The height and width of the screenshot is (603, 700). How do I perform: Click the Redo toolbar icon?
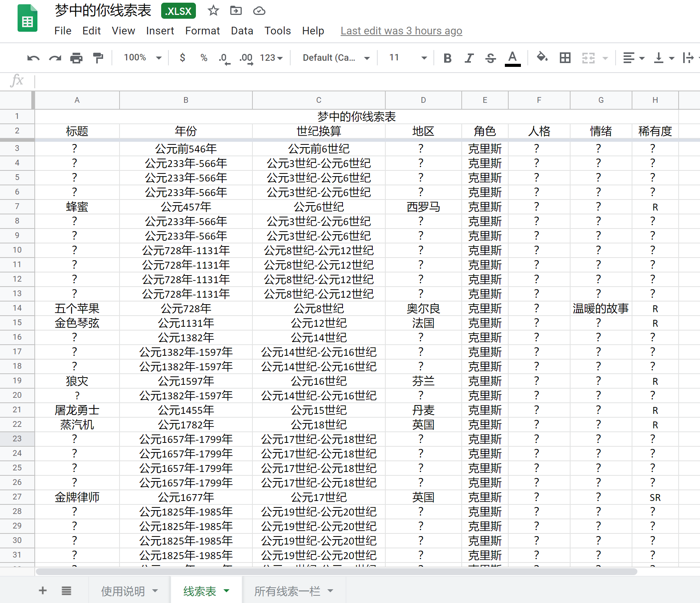click(x=55, y=58)
